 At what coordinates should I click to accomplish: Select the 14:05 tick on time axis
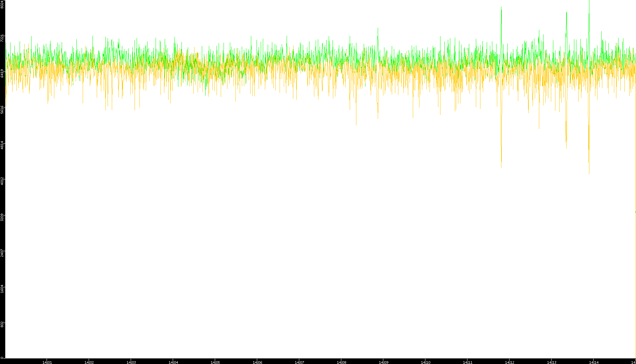215,362
